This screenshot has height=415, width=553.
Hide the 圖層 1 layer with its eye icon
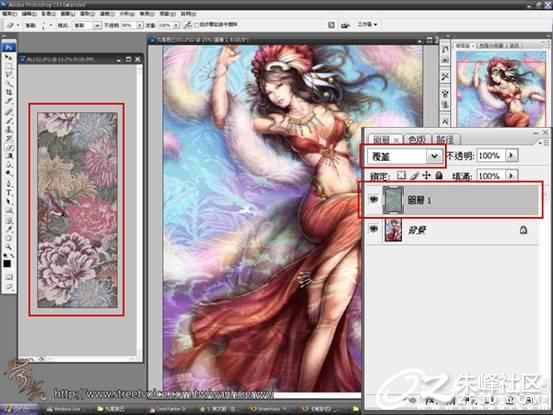click(x=373, y=200)
